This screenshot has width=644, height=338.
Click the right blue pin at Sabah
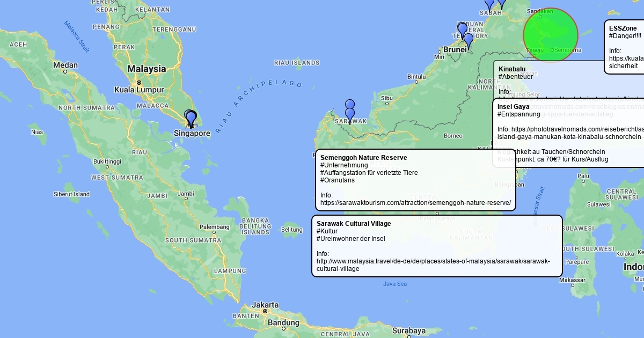502,3
